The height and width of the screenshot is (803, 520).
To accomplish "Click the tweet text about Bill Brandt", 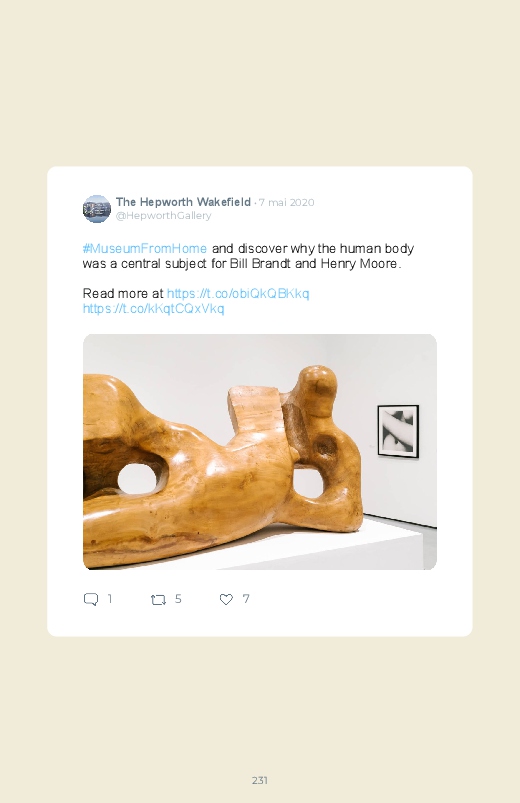I will click(248, 256).
